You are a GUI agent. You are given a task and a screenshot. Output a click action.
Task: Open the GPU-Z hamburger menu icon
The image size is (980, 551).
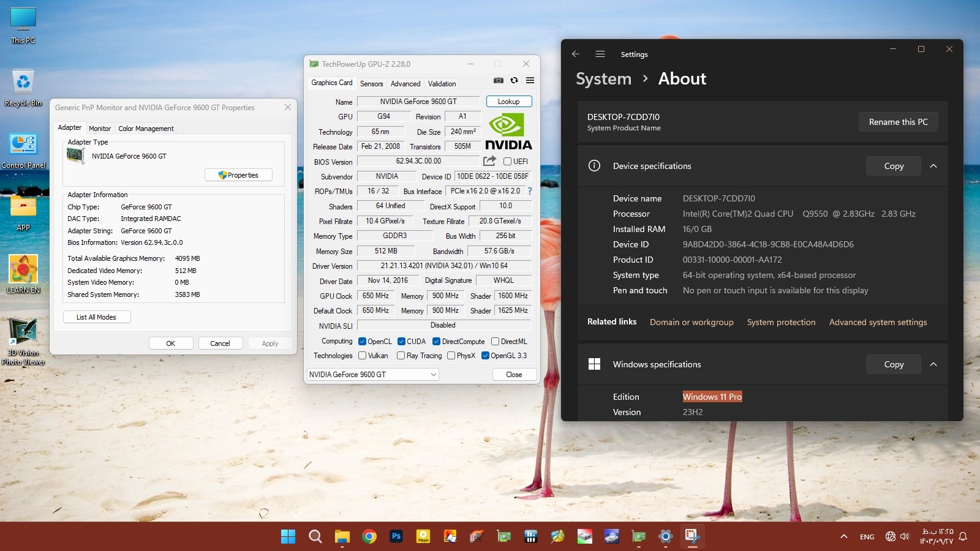pyautogui.click(x=530, y=80)
